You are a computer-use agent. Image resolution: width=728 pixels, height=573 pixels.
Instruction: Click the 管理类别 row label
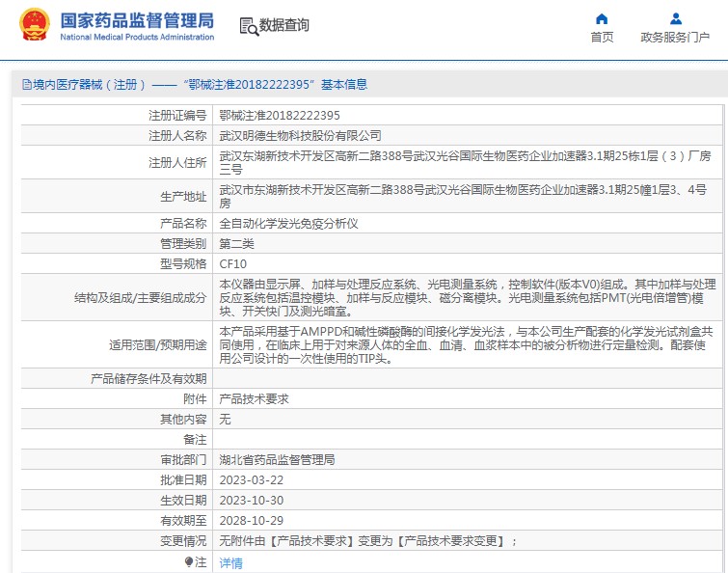[183, 244]
